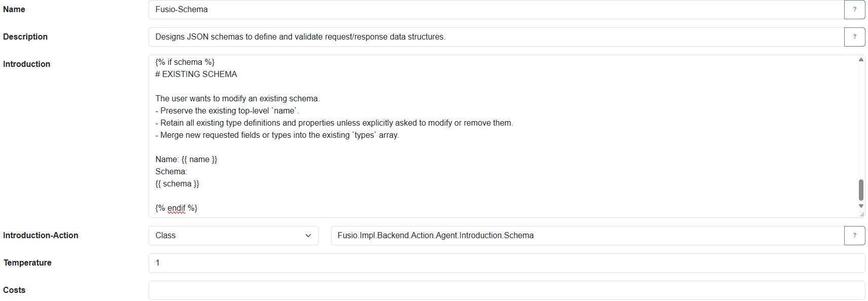The image size is (868, 301).
Task: Click the '{{ schema }}' placeholder line
Action: pyautogui.click(x=177, y=184)
